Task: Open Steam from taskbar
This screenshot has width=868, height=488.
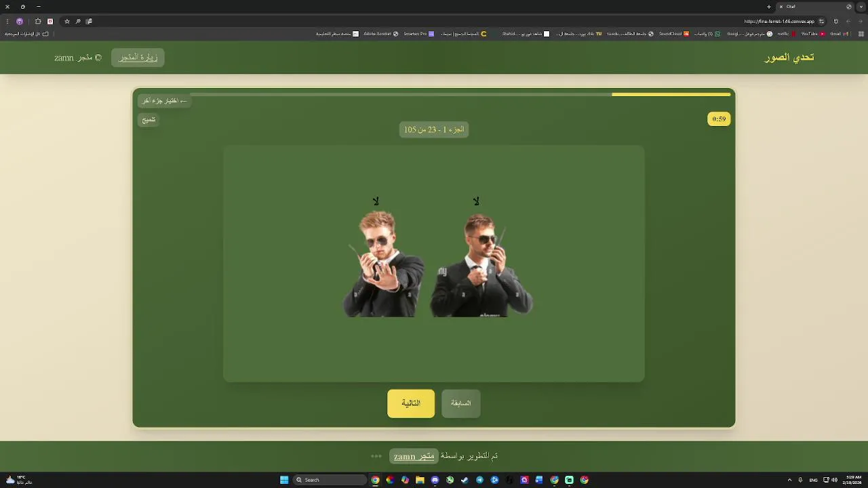Action: pos(465,480)
